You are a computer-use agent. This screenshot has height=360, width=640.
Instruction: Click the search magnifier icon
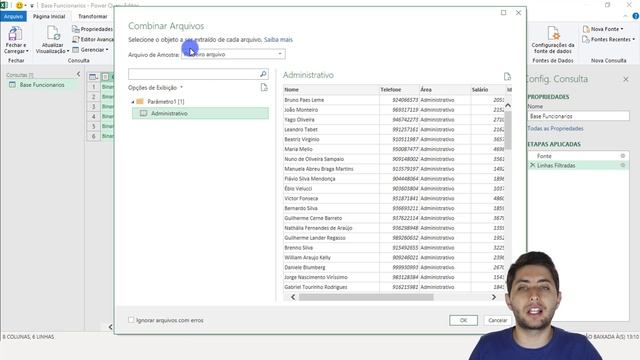[263, 74]
